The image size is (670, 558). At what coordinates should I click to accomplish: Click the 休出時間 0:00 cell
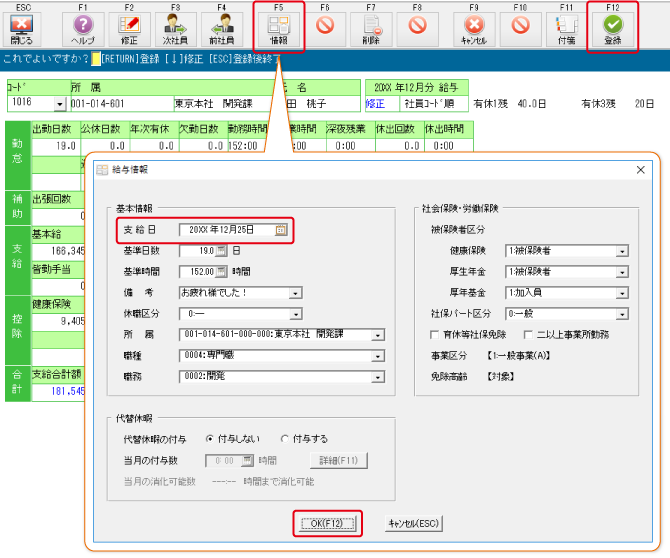[449, 146]
